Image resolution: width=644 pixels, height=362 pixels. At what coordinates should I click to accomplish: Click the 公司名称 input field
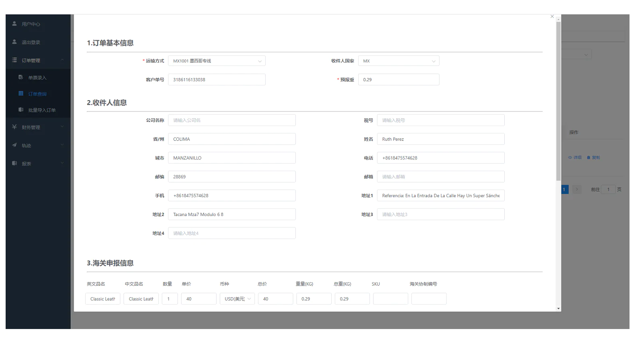click(232, 120)
